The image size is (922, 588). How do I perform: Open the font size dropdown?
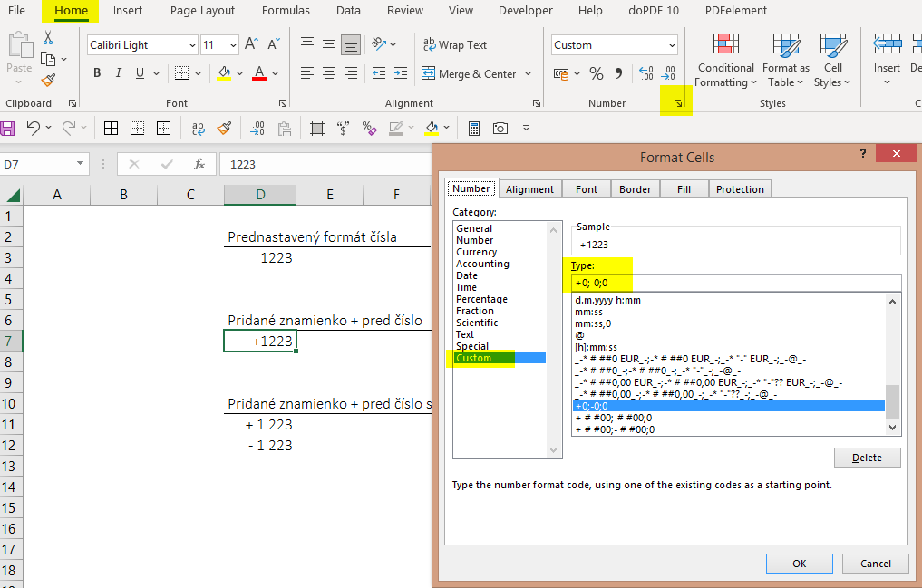(x=233, y=45)
